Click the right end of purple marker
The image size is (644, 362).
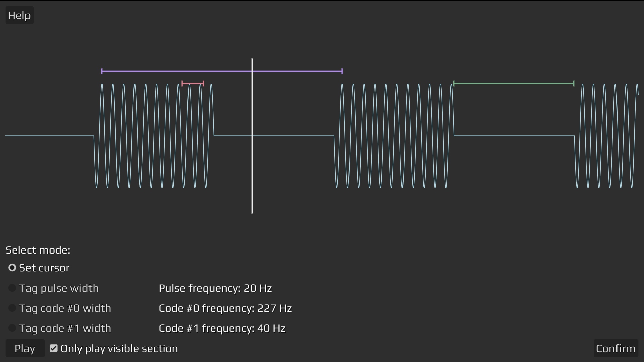[x=342, y=71]
